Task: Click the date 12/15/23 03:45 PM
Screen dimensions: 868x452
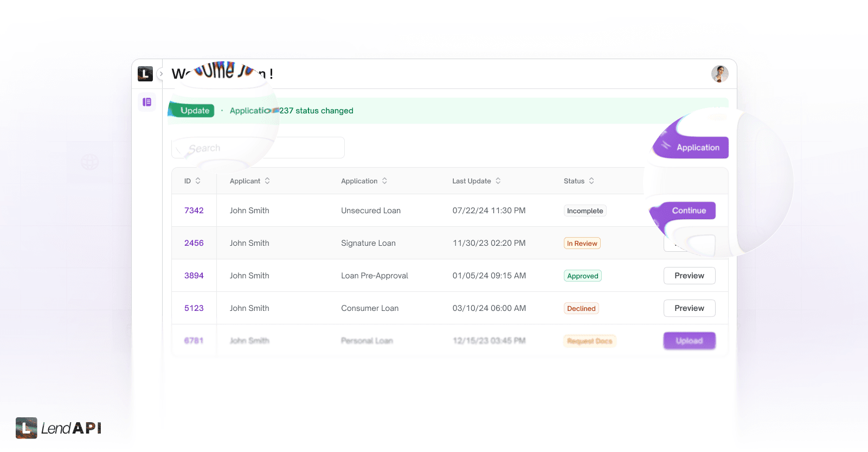Action: pyautogui.click(x=489, y=341)
